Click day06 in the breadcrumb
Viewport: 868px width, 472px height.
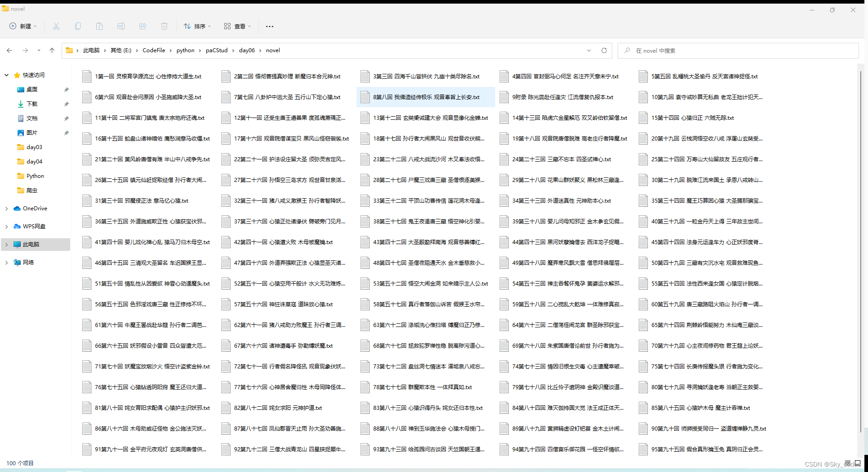(x=247, y=50)
